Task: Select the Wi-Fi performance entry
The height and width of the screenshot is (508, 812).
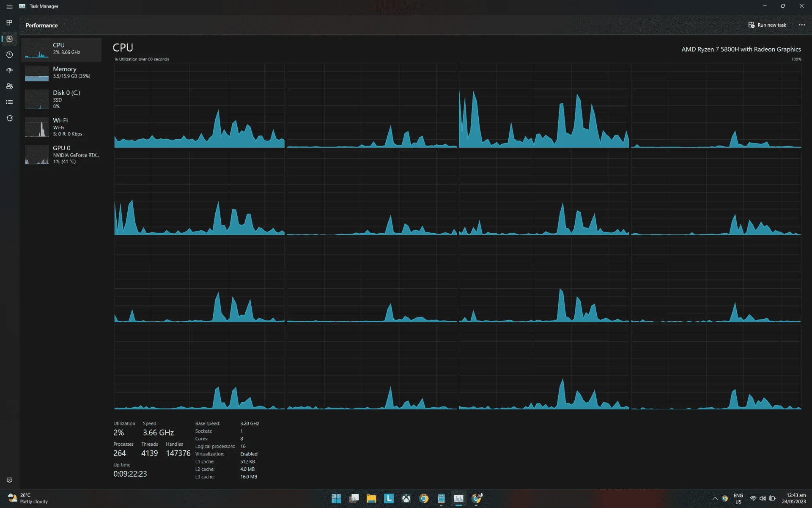Action: (61, 127)
